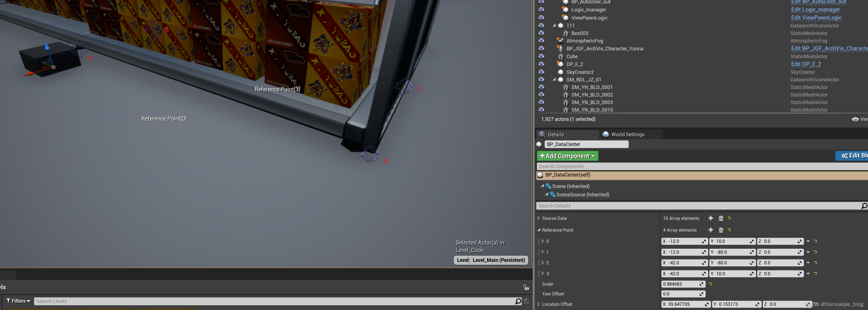Open Levels Filters dropdown
868x310 pixels.
click(18, 301)
